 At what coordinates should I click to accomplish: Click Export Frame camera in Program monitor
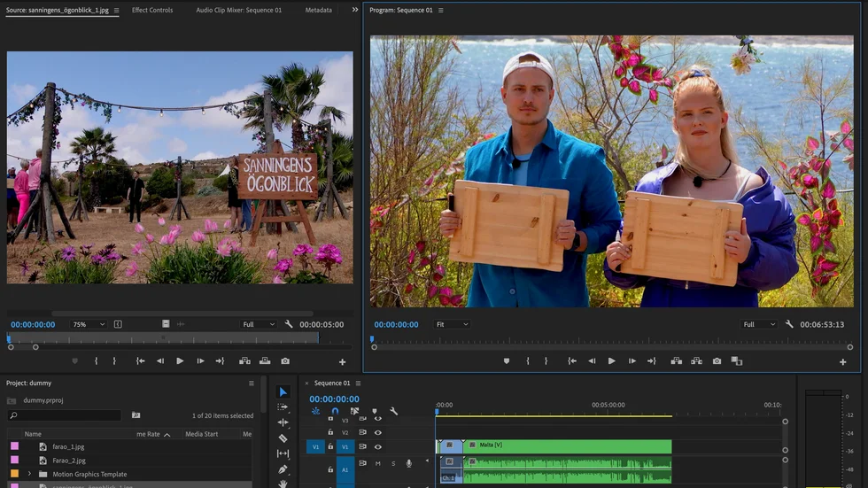click(x=717, y=361)
